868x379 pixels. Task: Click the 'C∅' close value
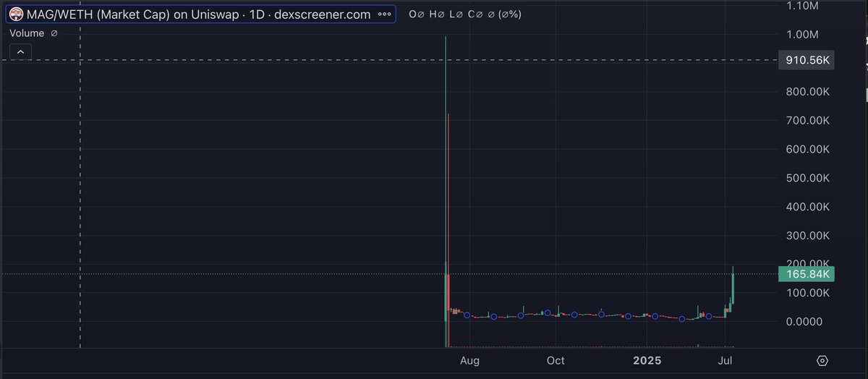475,14
